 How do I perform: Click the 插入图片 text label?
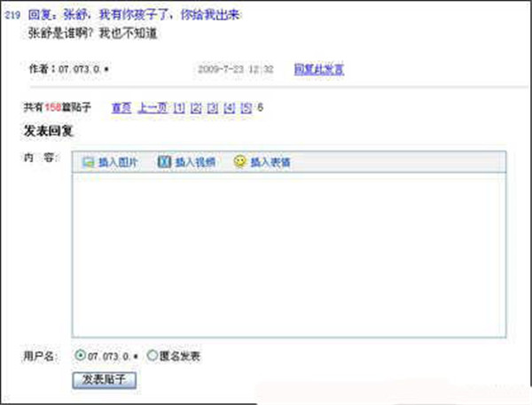[117, 163]
